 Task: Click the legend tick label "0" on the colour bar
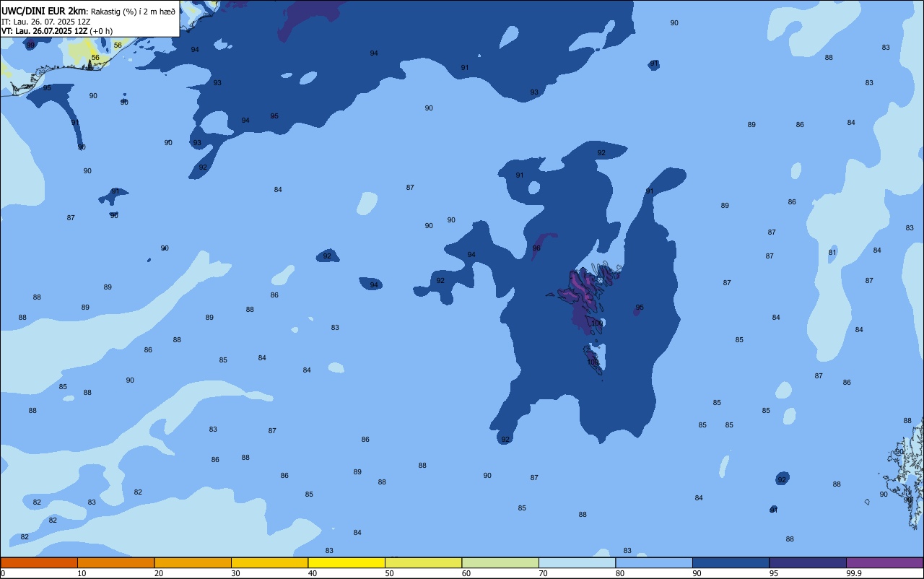click(3, 573)
